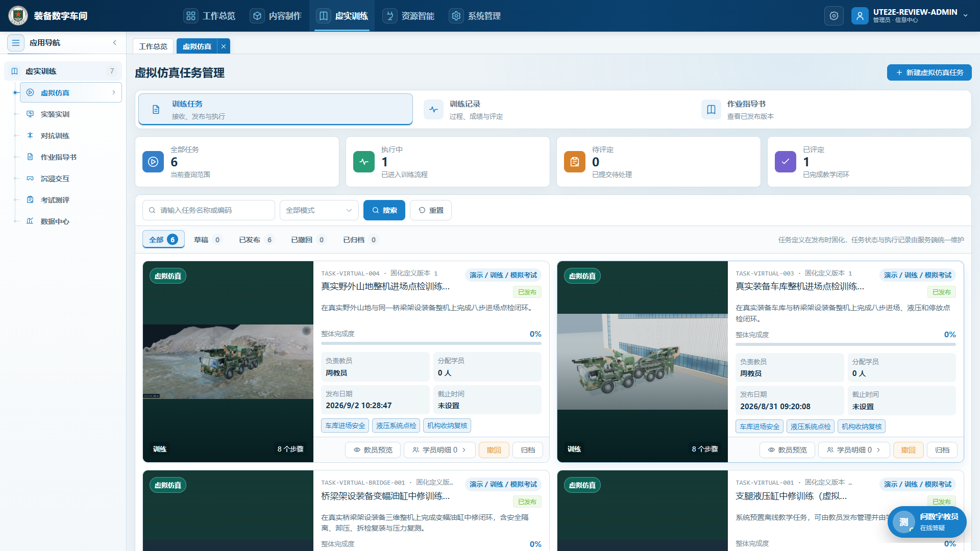Click 车库进场安全 tag on TASK-VIRTUAL-003
The image size is (980, 551).
pyautogui.click(x=759, y=427)
